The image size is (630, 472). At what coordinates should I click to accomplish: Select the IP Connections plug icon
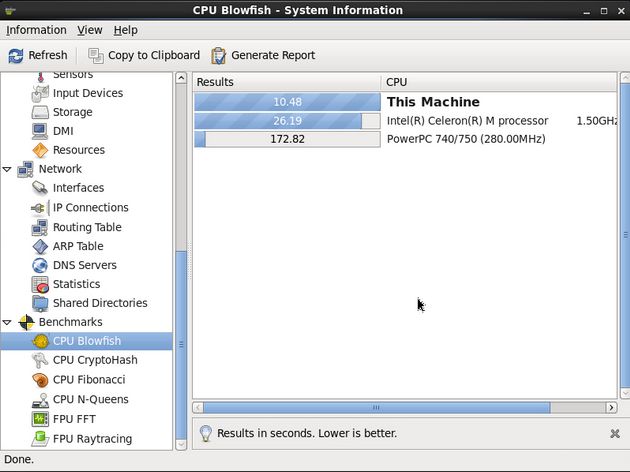[x=40, y=208]
